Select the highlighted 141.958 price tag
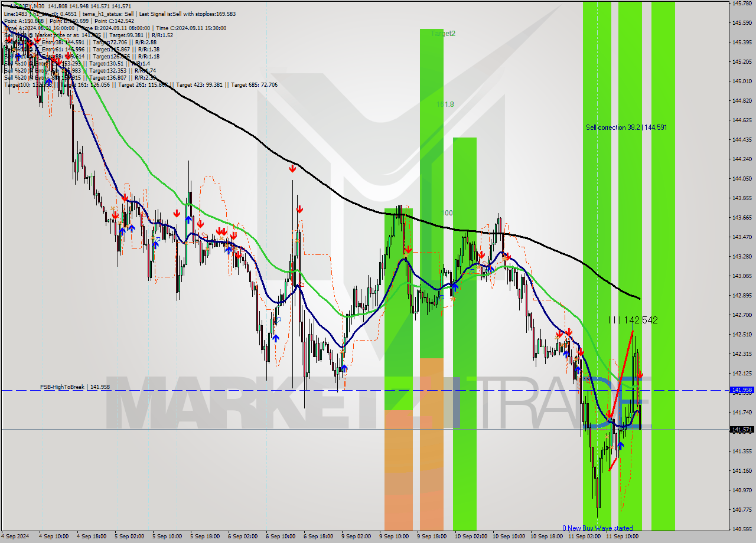Screen dimensions: 756x543 tap(742, 390)
